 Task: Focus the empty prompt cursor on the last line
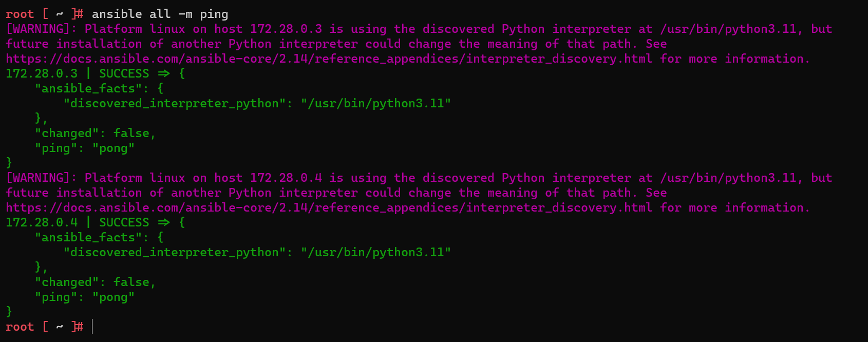pyautogui.click(x=93, y=327)
